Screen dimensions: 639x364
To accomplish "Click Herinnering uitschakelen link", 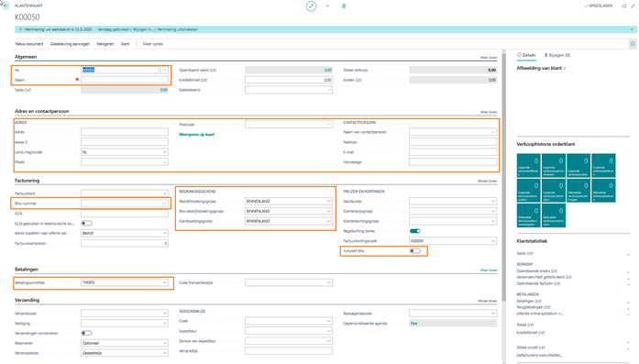I will tap(177, 29).
